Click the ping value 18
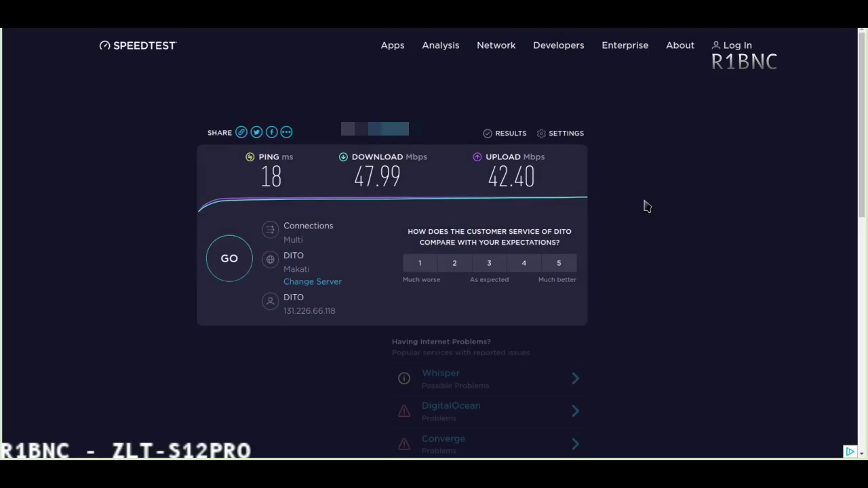Viewport: 868px width, 488px height. (x=271, y=178)
